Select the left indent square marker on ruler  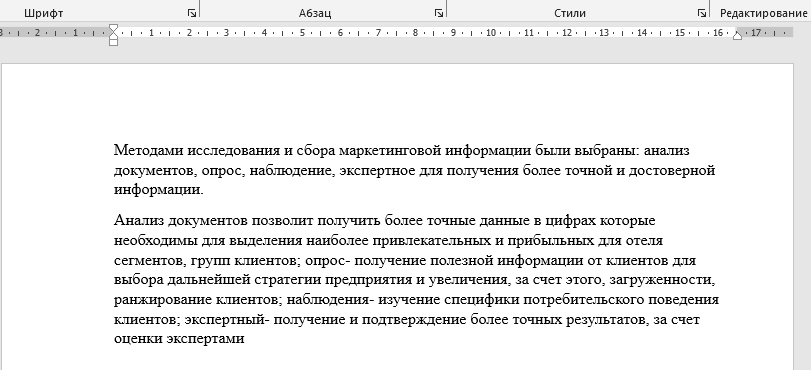click(114, 41)
